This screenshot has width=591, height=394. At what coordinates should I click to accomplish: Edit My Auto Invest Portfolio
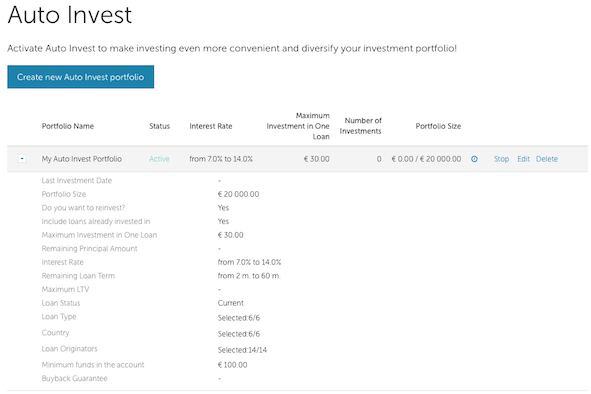(524, 159)
